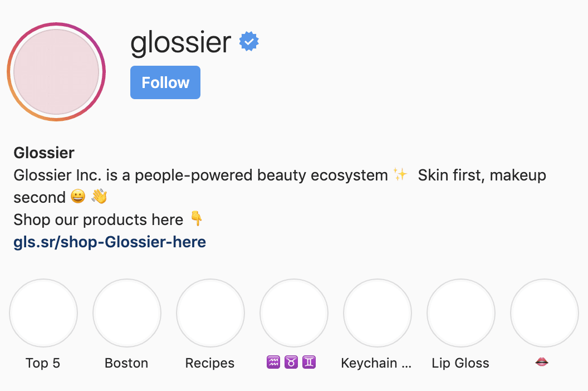Click the pointing-down hand emoji
This screenshot has width=588, height=391.
tap(197, 218)
